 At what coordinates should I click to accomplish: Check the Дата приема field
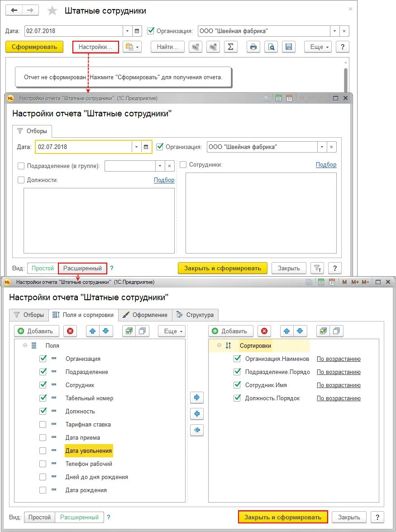[x=43, y=438]
